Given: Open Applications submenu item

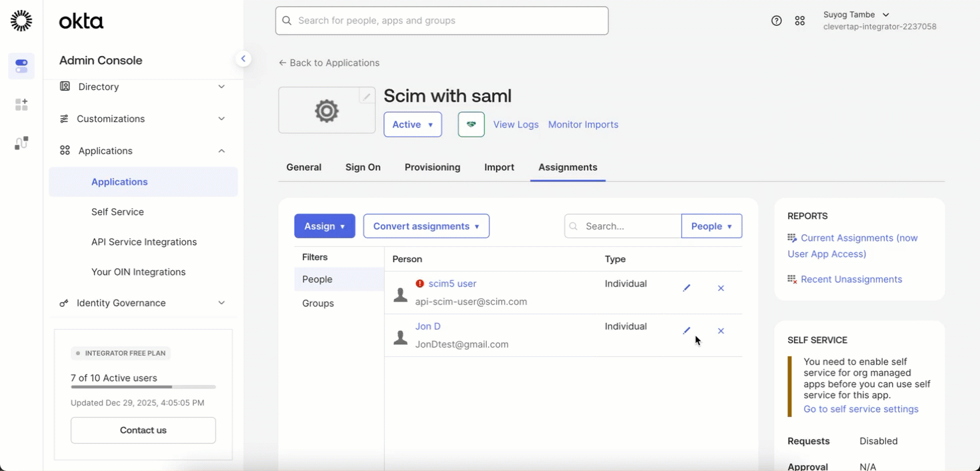Looking at the screenshot, I should 143,181.
